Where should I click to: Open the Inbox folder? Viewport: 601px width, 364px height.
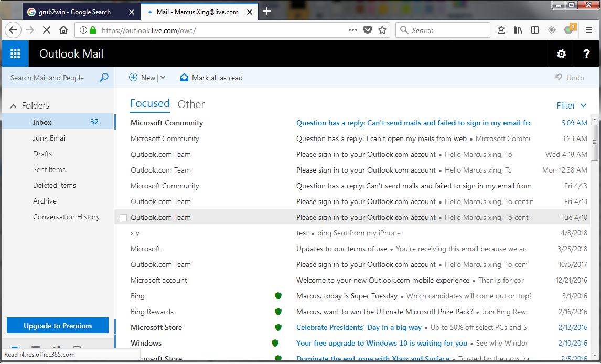pyautogui.click(x=58, y=122)
